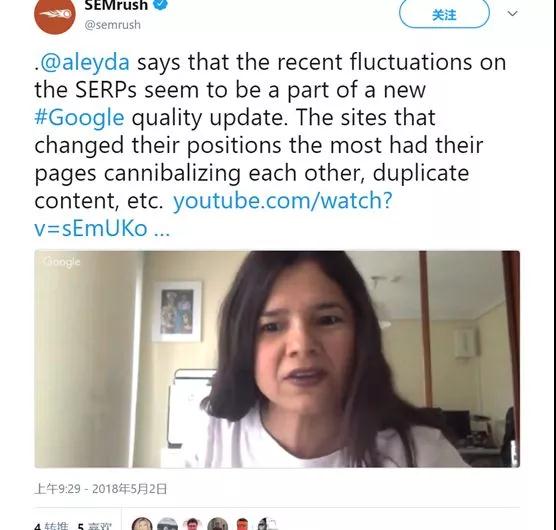The height and width of the screenshot is (530, 556).
Task: Open the @aleyda mention
Action: tap(84, 62)
